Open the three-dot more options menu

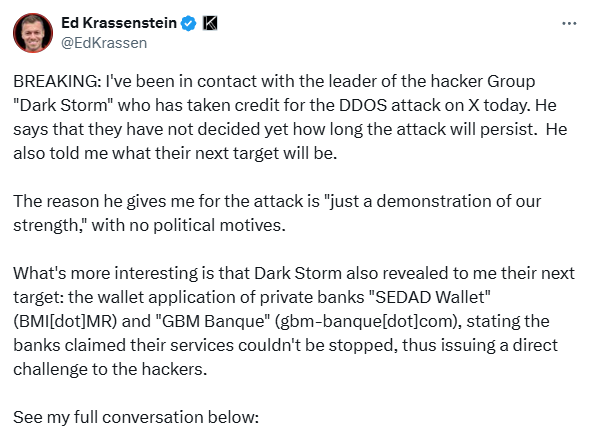tap(569, 24)
